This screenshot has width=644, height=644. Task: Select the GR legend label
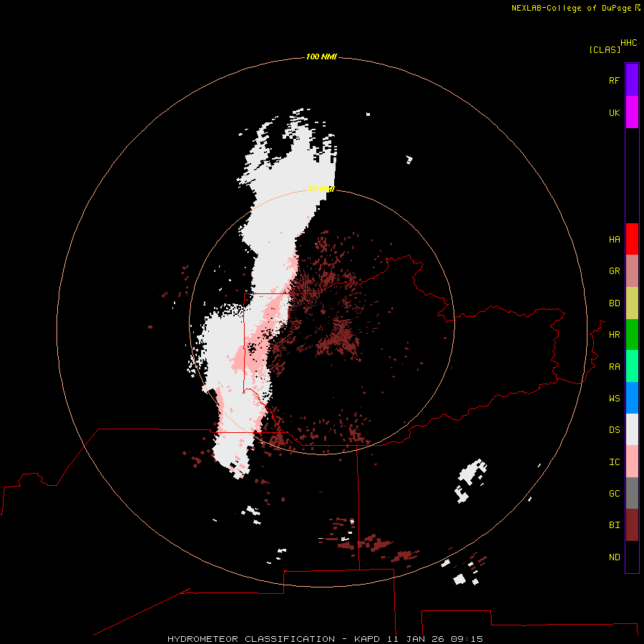(614, 271)
